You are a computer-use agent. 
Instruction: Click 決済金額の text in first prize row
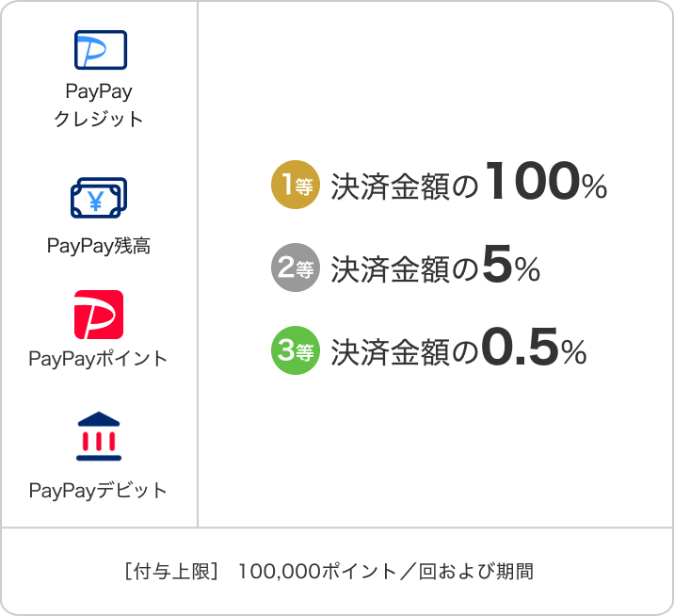[x=406, y=187]
